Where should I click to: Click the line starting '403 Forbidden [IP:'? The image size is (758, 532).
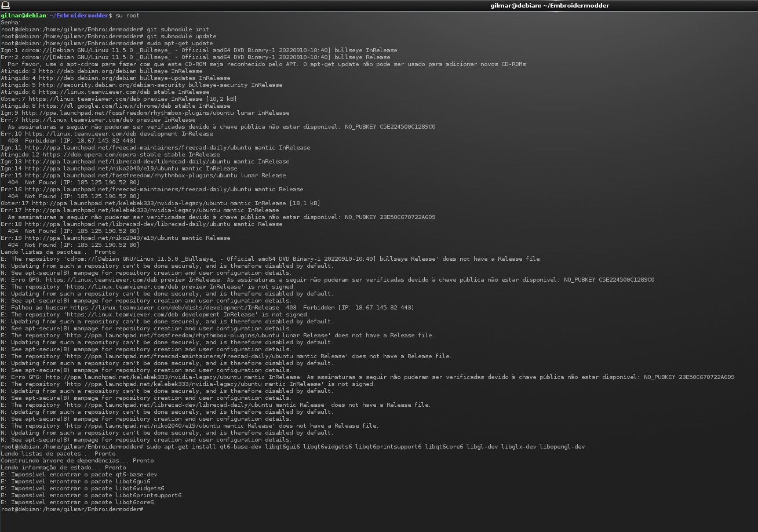72,141
